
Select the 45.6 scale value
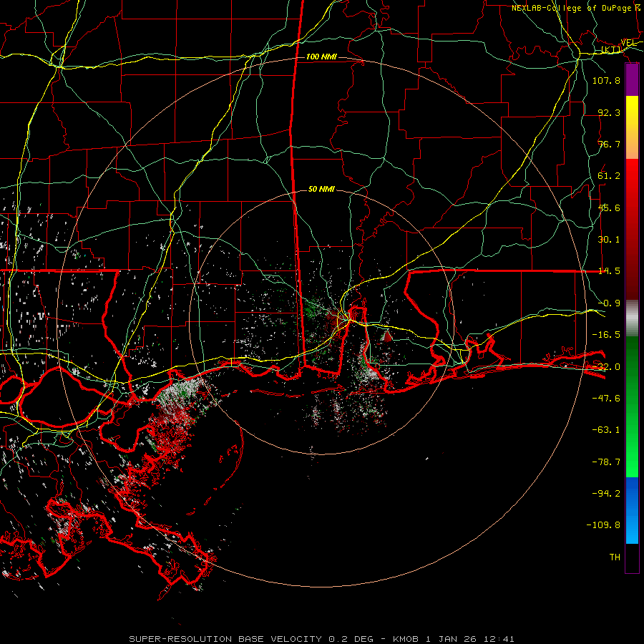(609, 208)
